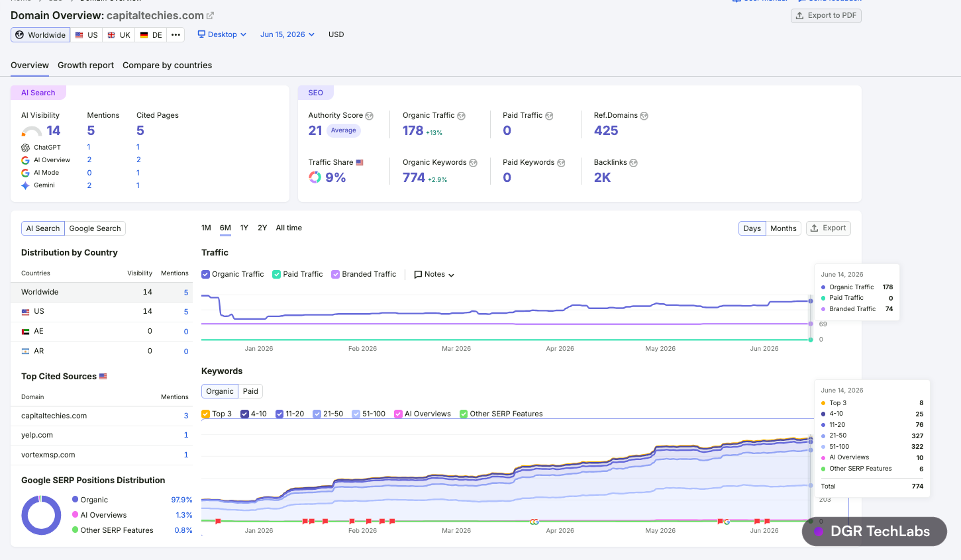Viewport: 961px width, 560px height.
Task: Click AI Mode Google icon
Action: 25,173
